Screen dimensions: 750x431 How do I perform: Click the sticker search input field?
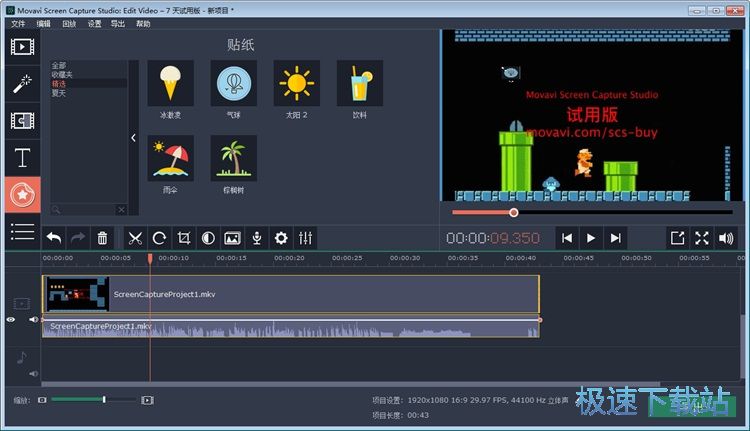(84, 210)
